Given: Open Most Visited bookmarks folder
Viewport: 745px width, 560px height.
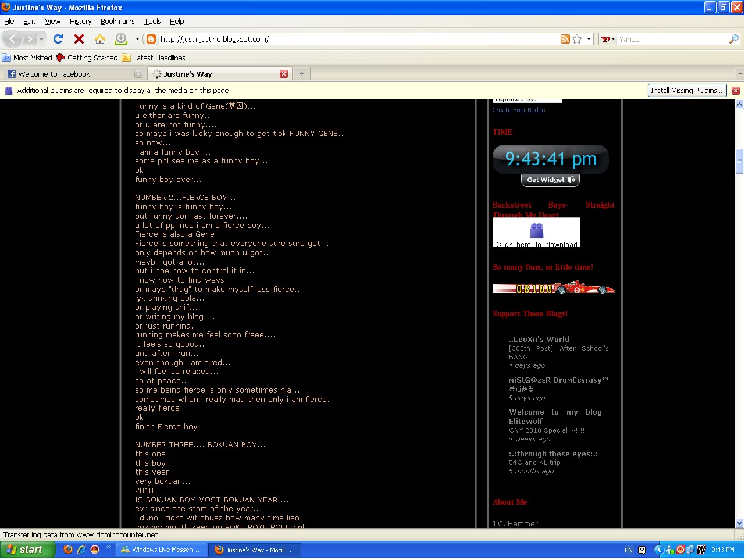Looking at the screenshot, I should [x=27, y=58].
